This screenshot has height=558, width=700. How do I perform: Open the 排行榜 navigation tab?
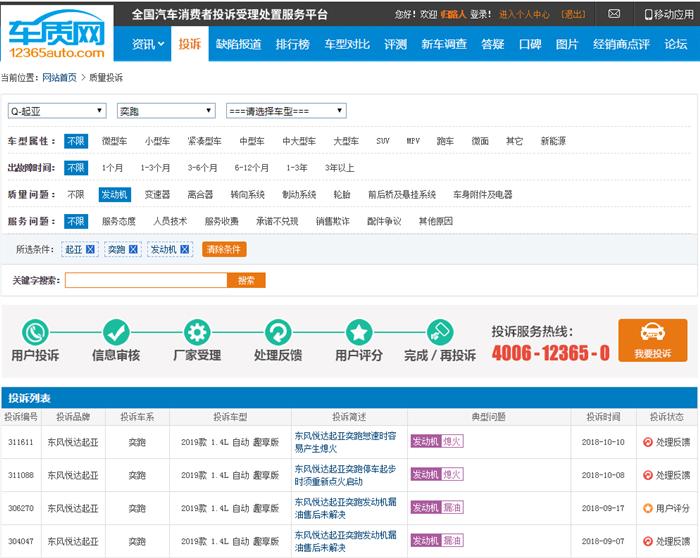tap(292, 44)
